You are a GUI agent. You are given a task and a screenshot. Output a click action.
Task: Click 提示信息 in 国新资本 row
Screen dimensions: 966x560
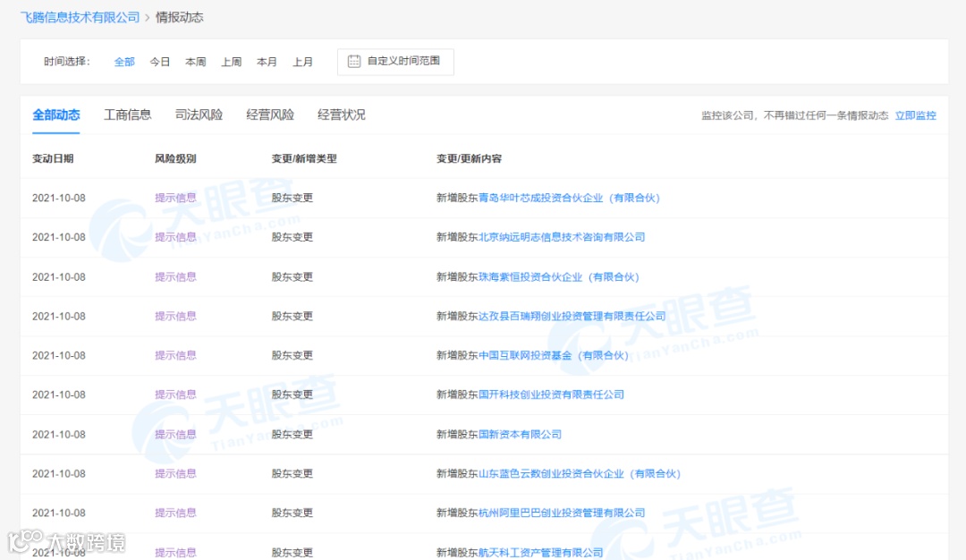tap(175, 435)
